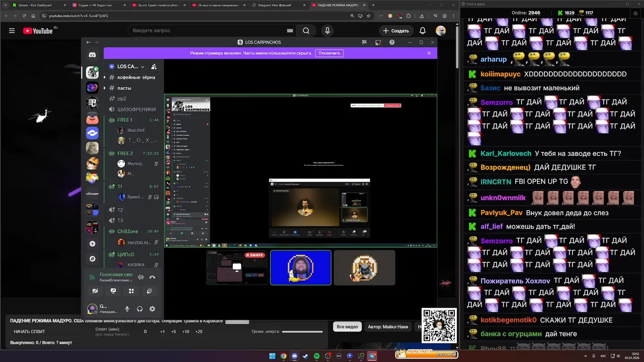Select В ЭФИРЕ stream thumbnail

[x=237, y=267]
